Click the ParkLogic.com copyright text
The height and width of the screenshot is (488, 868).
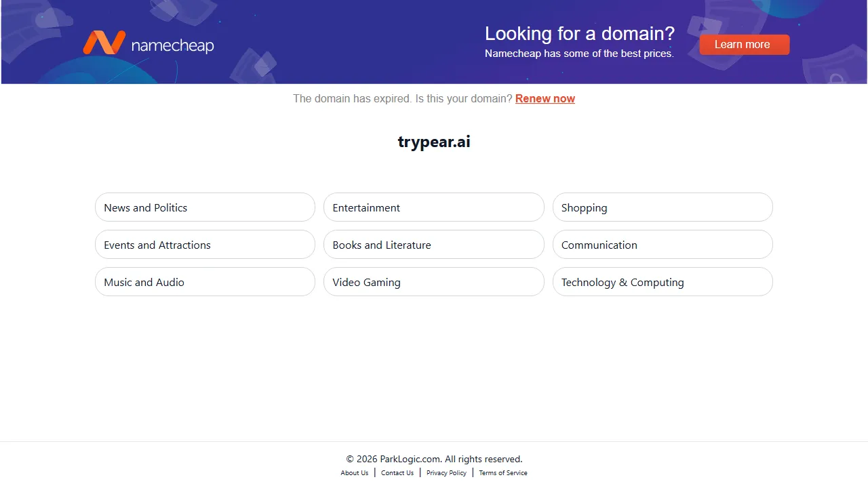click(434, 459)
